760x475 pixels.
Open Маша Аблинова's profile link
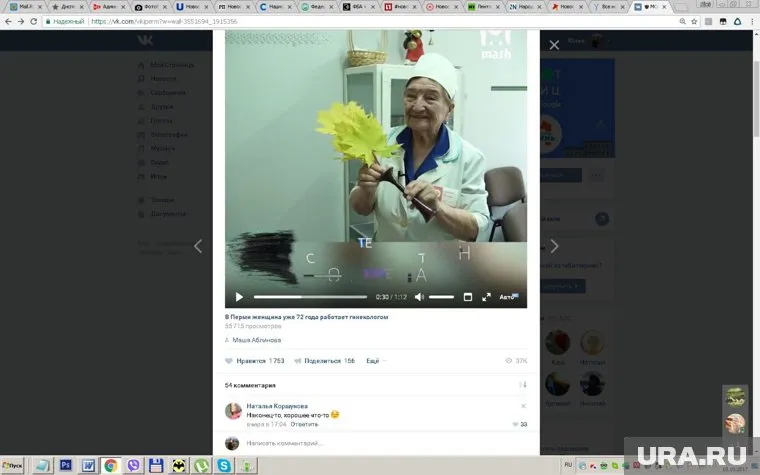pos(256,340)
